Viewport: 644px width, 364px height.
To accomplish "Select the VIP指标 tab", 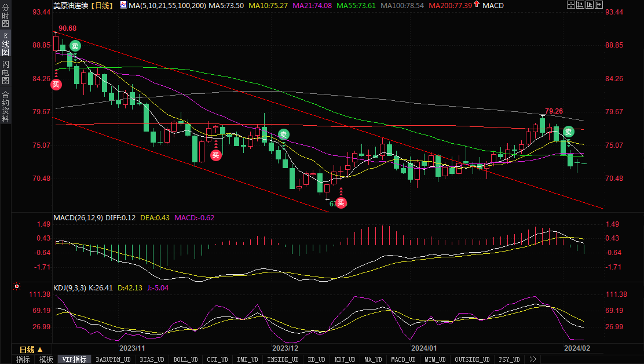I will 74,359.
